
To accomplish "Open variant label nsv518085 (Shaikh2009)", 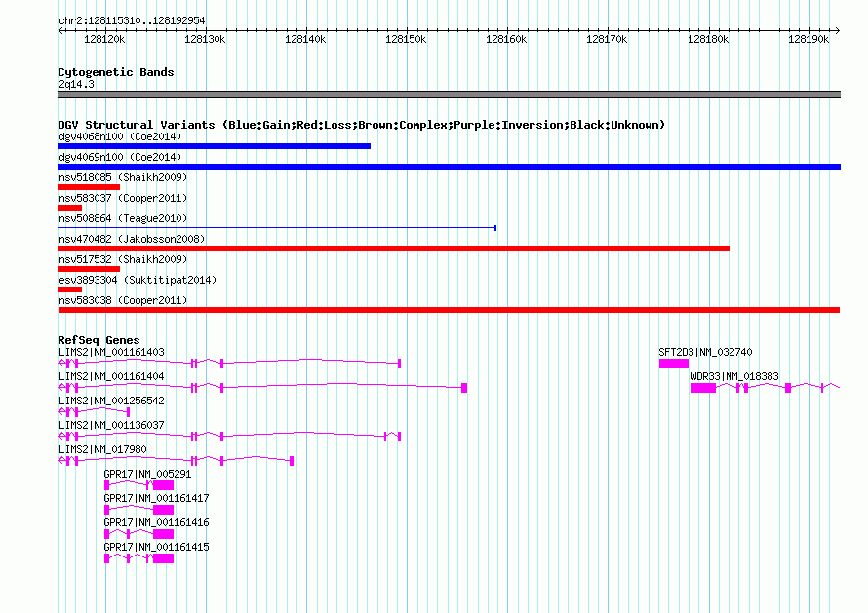I will 123,177.
